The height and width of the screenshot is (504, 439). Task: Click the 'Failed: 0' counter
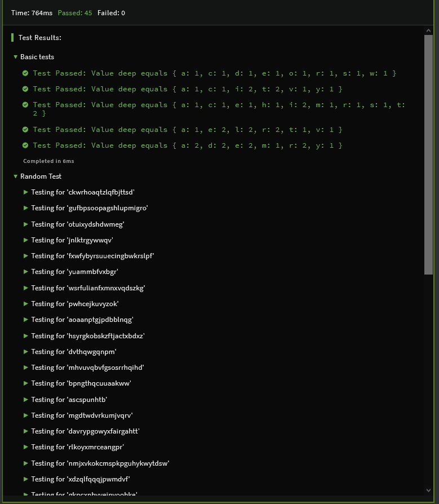(x=111, y=13)
